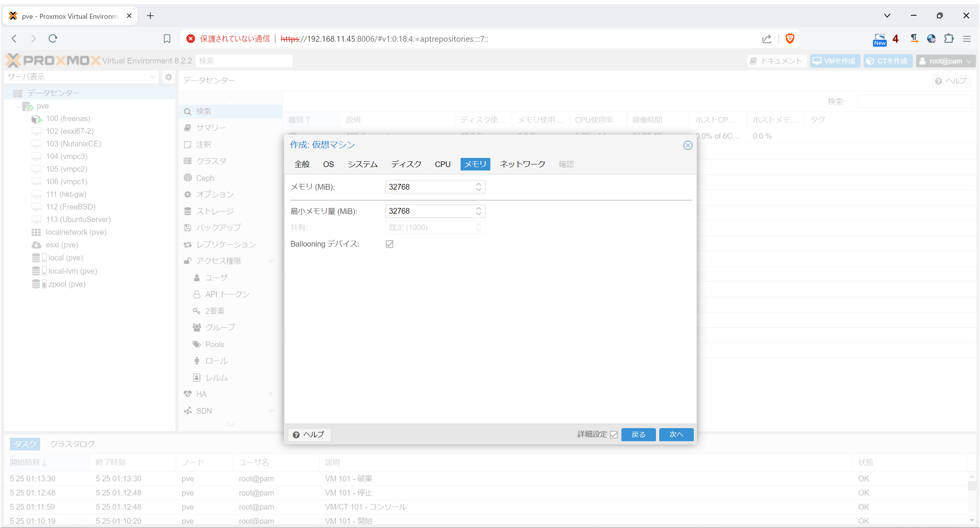
Task: Toggle the 詳細設定 checkbox
Action: tap(614, 435)
